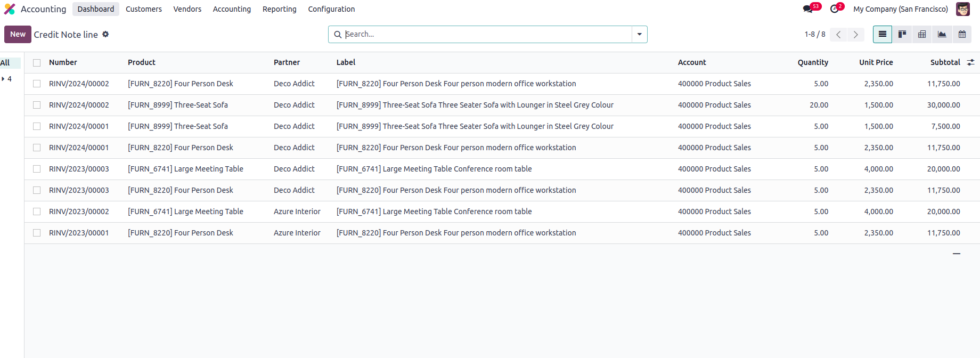The image size is (980, 358).
Task: Click the New button
Action: (18, 34)
